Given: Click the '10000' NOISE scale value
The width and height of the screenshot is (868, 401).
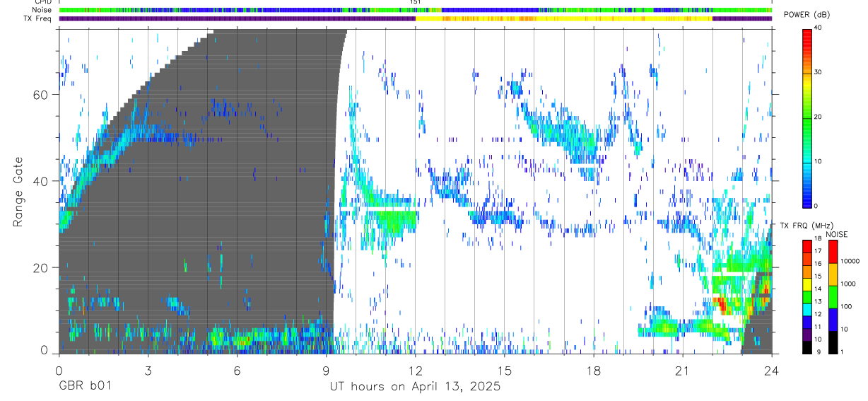Looking at the screenshot, I should (852, 261).
